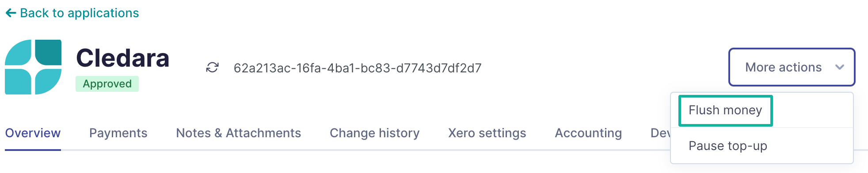Click the Cledara logo image
Screen dimensions: 868x173
tap(33, 67)
